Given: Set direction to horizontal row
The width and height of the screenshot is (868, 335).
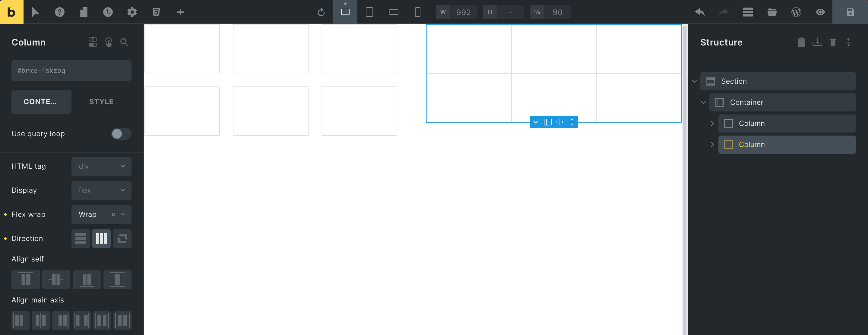Looking at the screenshot, I should tap(101, 238).
